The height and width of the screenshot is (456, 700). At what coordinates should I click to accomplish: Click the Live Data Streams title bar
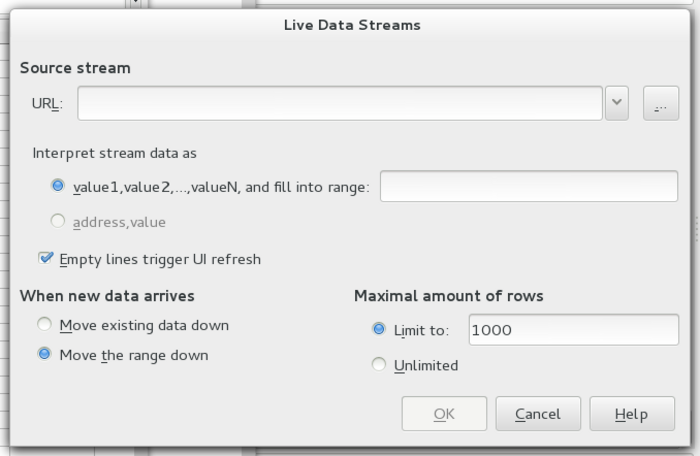pyautogui.click(x=352, y=24)
